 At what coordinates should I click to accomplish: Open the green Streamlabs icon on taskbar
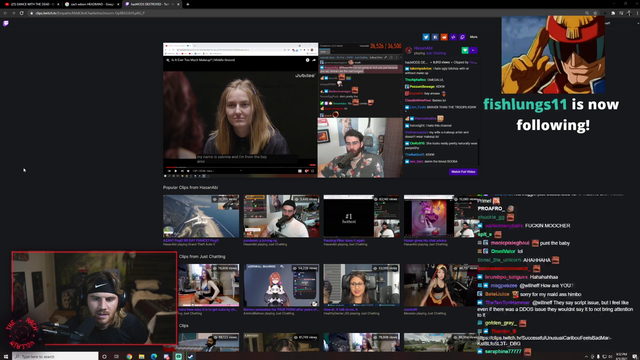(178, 356)
